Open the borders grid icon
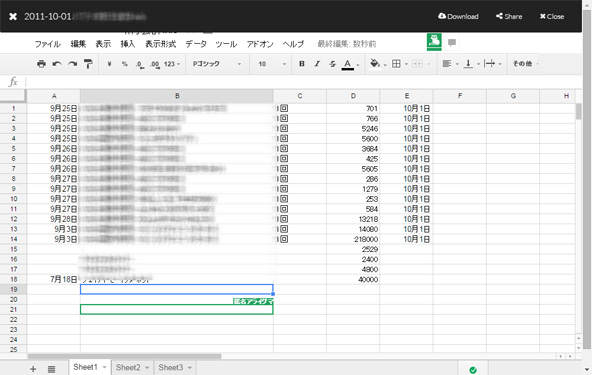The height and width of the screenshot is (375, 592). (x=396, y=64)
